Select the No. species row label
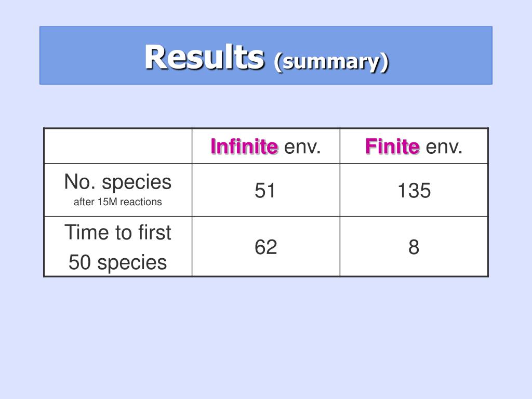This screenshot has width=532, height=399. pos(118,182)
